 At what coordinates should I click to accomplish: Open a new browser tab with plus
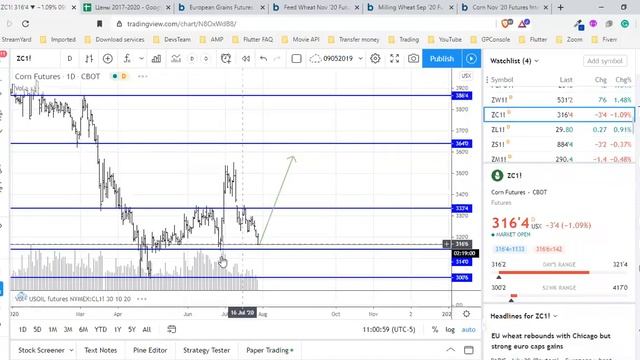[560, 7]
